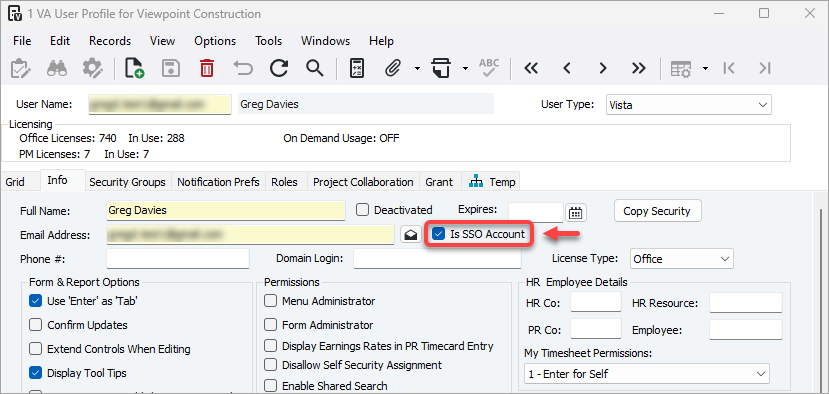Open the License Type dropdown
Viewport: 829px width, 394px height.
coord(681,259)
